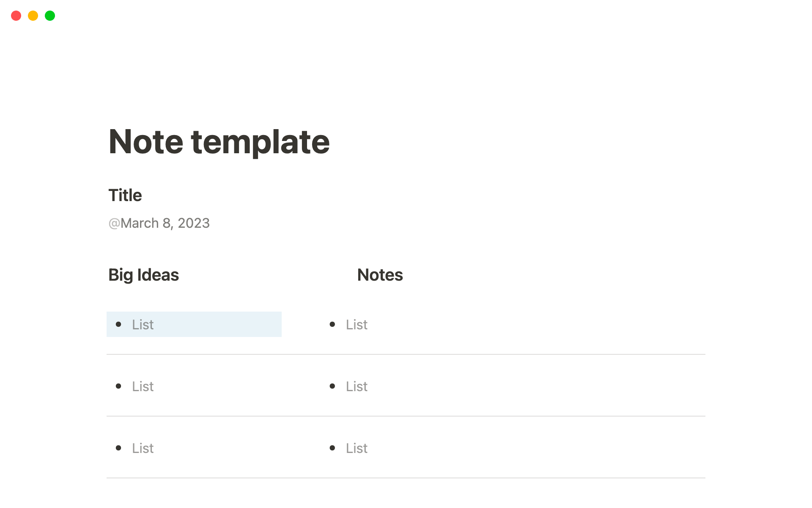Select the first List placeholder under Notes
812x508 pixels.
357,324
